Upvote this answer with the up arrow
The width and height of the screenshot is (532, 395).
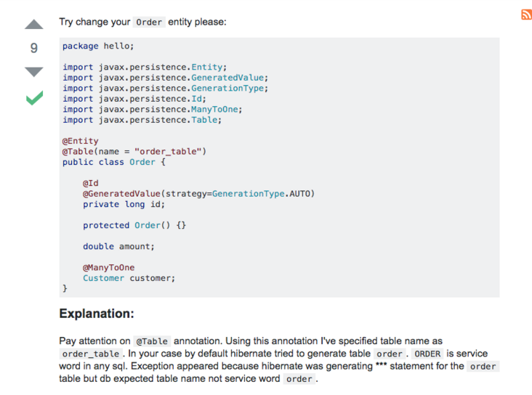pyautogui.click(x=34, y=25)
